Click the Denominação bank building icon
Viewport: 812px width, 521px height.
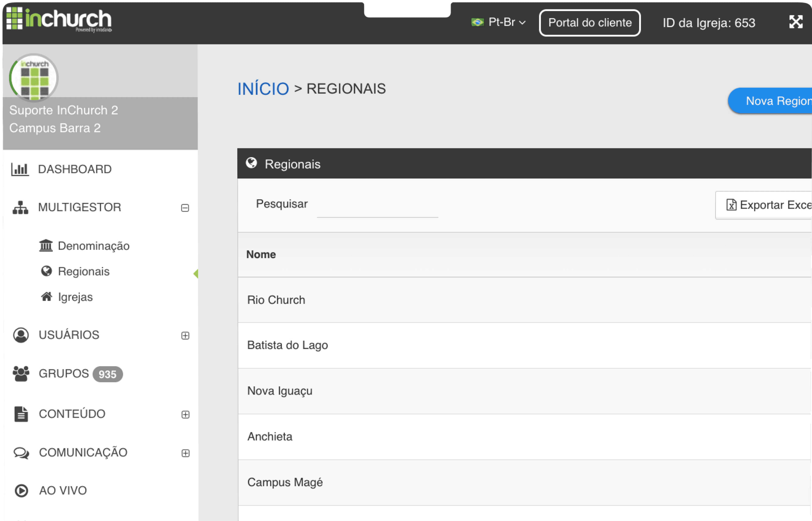click(46, 246)
